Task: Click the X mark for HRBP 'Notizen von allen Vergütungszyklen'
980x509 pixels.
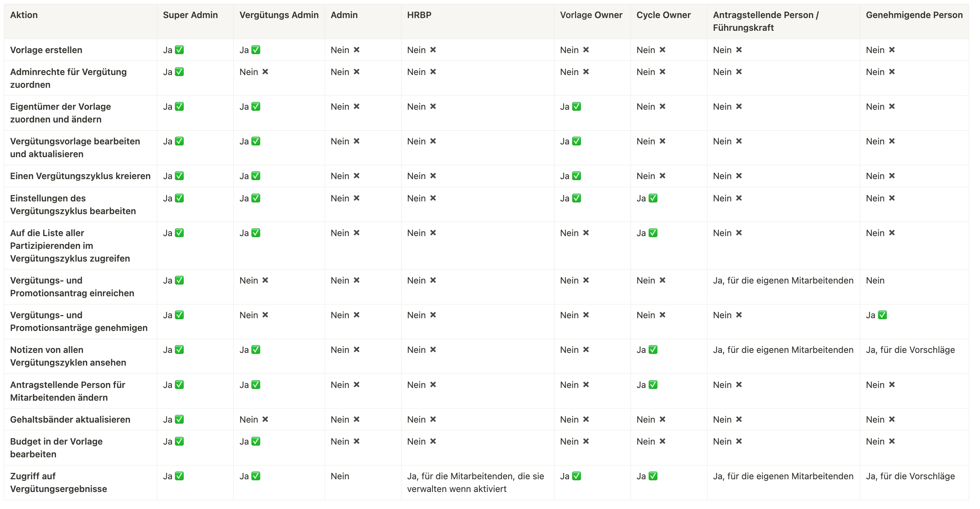Action: [433, 350]
